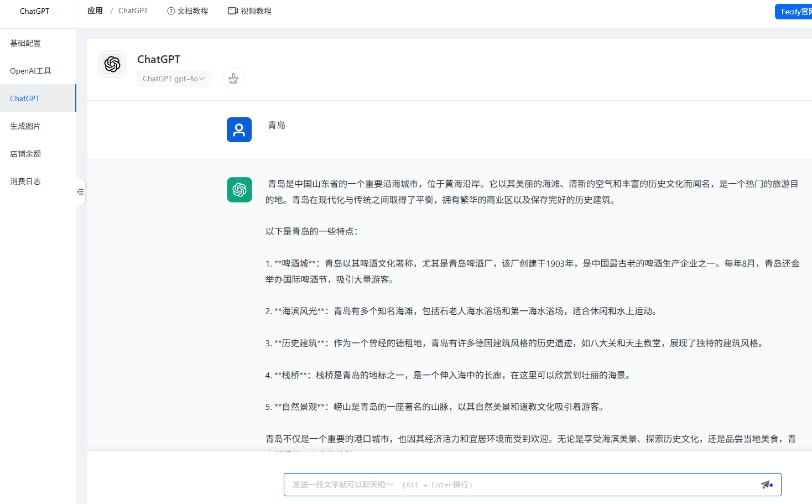This screenshot has width=812, height=504.
Task: Click the user message text 青岛
Action: click(277, 125)
